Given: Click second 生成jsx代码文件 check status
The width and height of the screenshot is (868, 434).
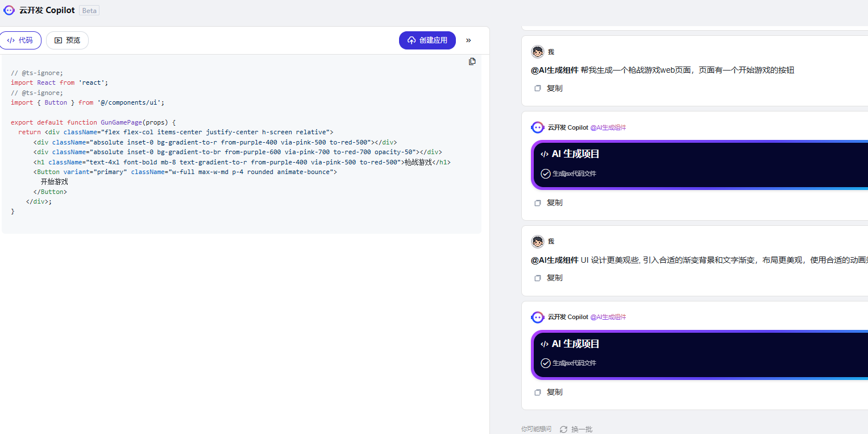Looking at the screenshot, I should [568, 363].
